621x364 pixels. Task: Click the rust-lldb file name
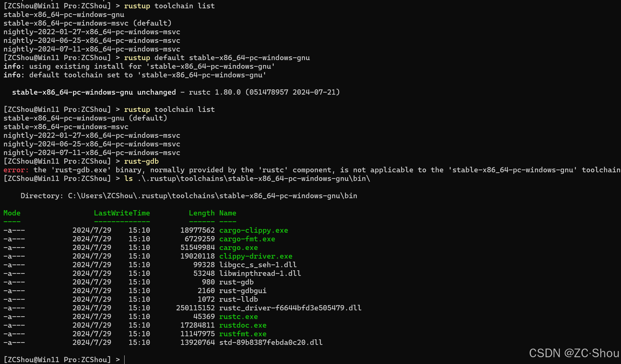coord(238,299)
